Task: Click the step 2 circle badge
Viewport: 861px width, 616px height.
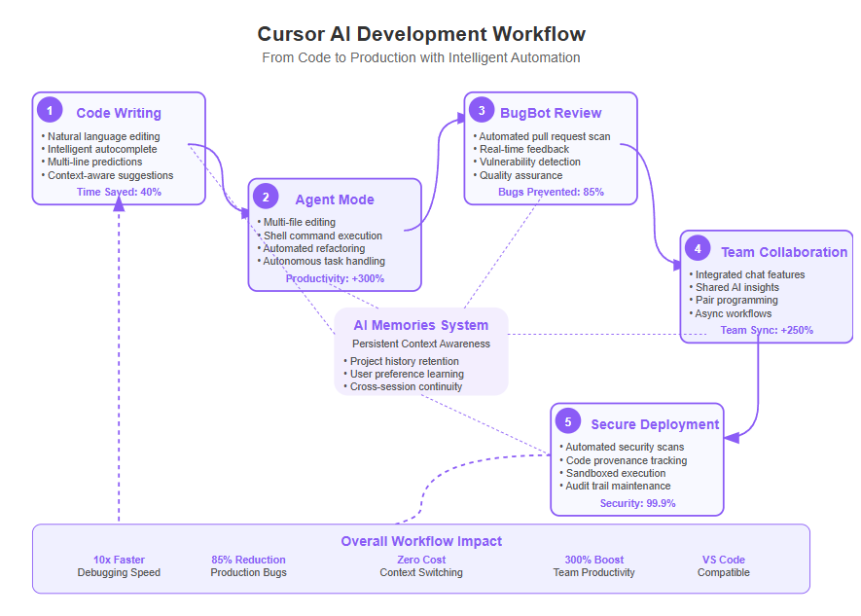Action: pos(266,198)
